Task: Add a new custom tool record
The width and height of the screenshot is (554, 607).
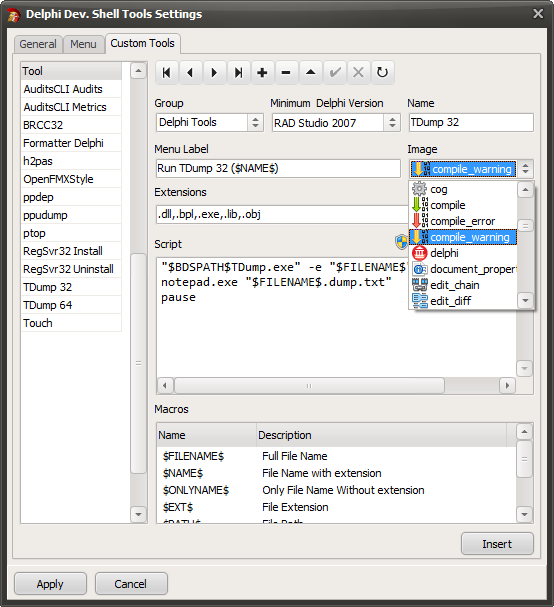Action: point(262,72)
